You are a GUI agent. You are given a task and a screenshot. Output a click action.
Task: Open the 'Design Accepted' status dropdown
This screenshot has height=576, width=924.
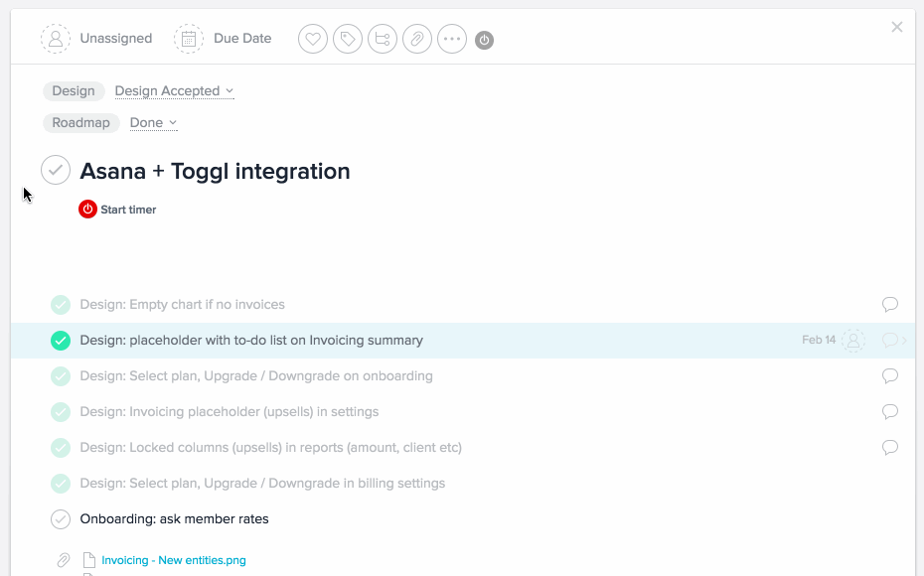[x=174, y=90]
